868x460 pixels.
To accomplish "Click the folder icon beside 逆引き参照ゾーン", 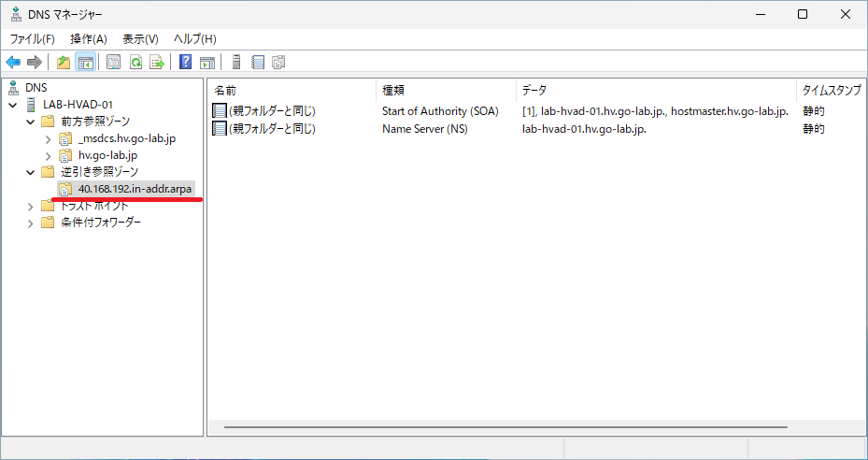I will coord(49,172).
